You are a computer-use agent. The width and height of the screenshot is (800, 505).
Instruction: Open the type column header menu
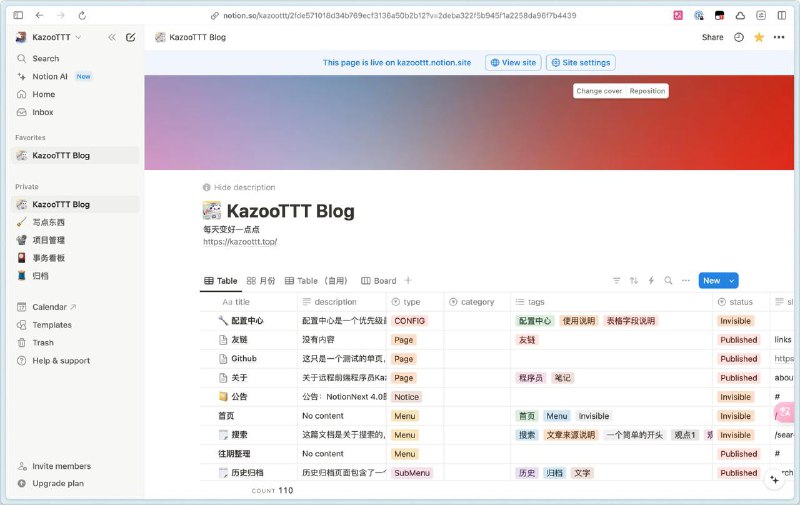coord(415,302)
